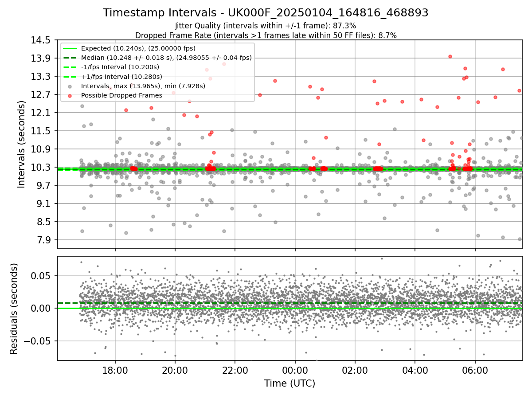Click the '14.5' y-axis tick label

(41, 40)
